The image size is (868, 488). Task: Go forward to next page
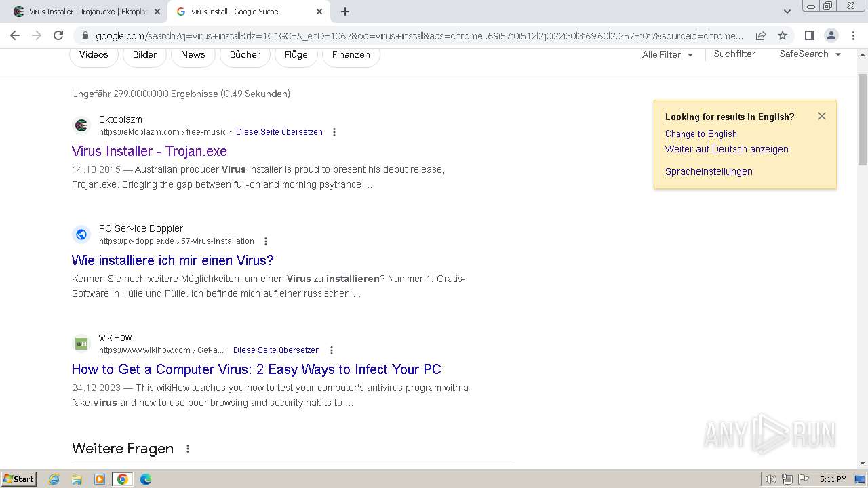(37, 35)
